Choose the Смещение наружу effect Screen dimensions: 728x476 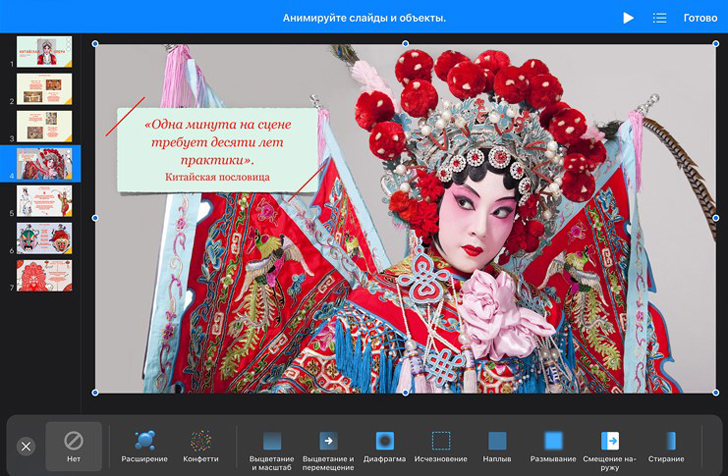coord(610,447)
